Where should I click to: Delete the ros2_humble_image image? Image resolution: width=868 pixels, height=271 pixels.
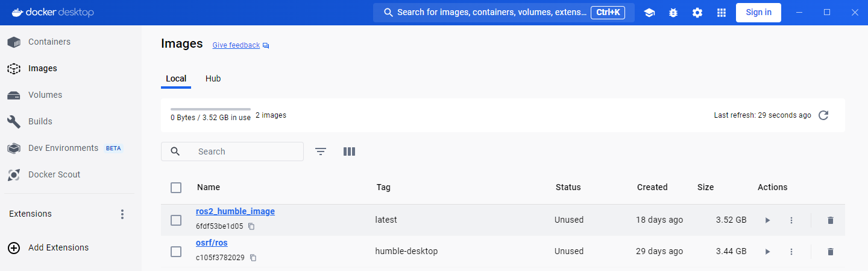click(831, 220)
